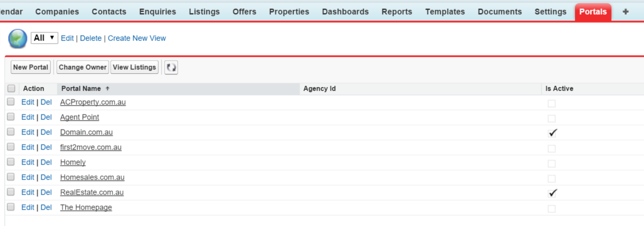Check the Domain.com.au row checkbox

(11, 131)
